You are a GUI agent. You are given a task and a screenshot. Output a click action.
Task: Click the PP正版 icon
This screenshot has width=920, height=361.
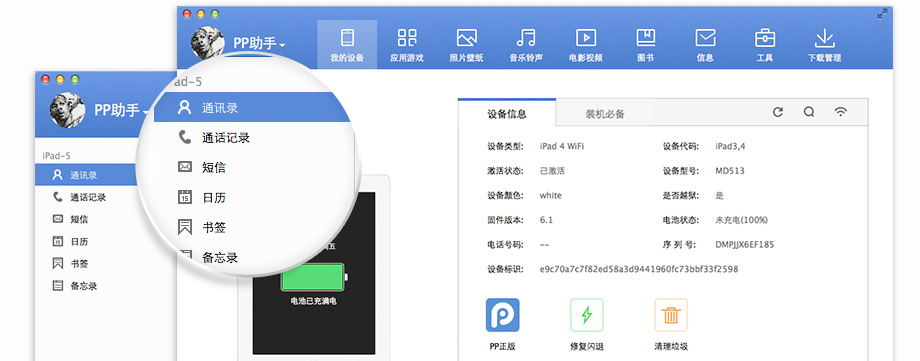point(502,315)
